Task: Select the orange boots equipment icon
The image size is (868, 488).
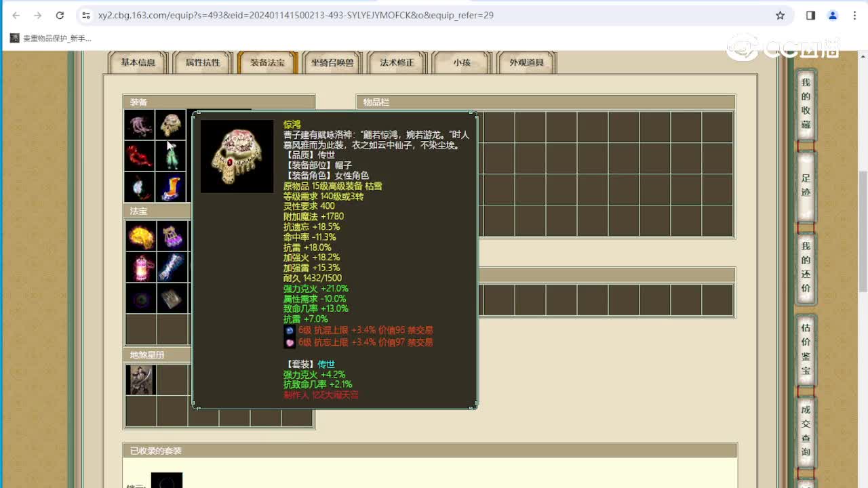Action: [x=171, y=186]
